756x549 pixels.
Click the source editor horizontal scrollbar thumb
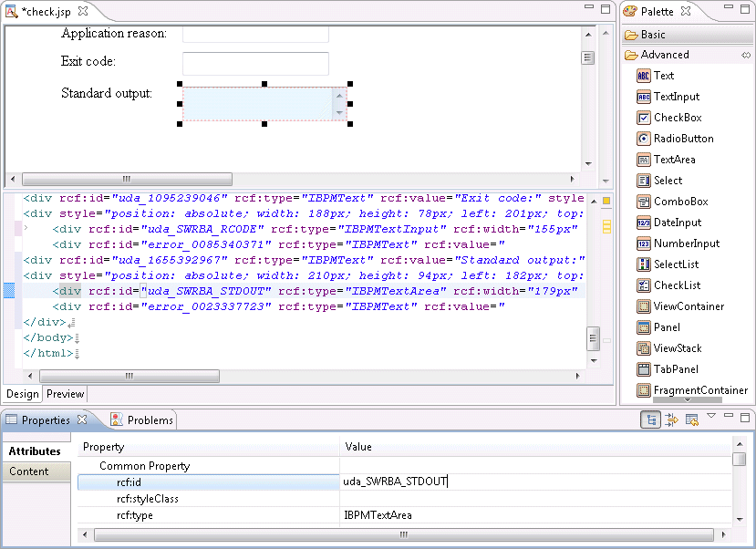129,376
